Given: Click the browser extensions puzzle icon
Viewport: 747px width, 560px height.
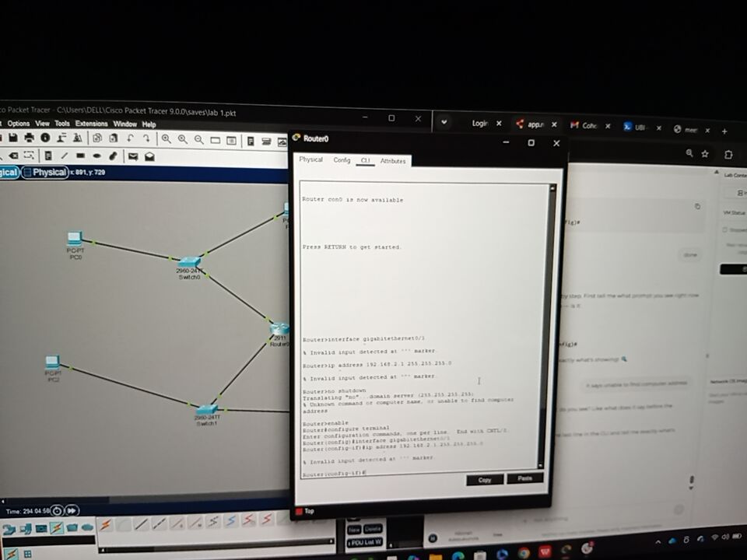Looking at the screenshot, I should click(728, 154).
